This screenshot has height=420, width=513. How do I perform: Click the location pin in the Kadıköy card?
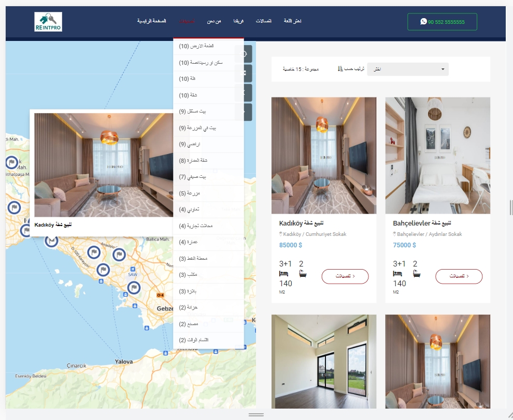click(x=280, y=234)
